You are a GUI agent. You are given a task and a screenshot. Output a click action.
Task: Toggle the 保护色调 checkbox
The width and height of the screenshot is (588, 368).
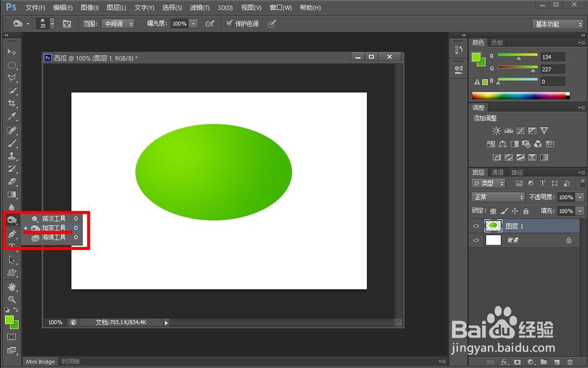point(229,24)
